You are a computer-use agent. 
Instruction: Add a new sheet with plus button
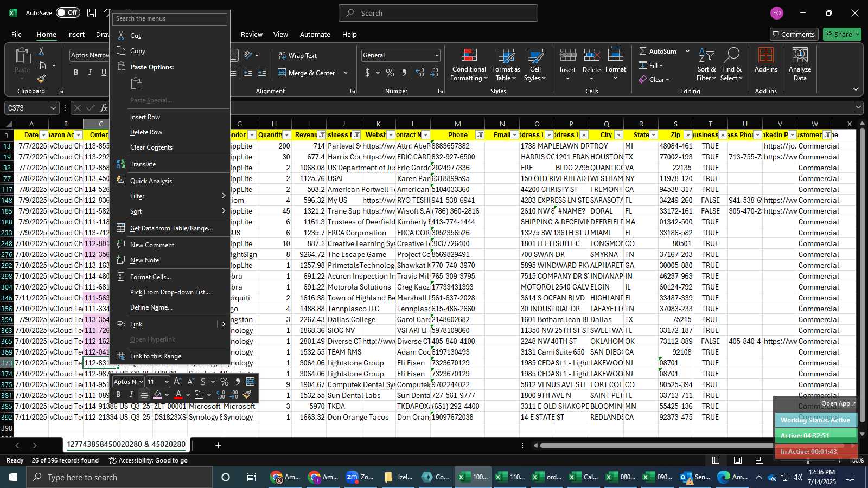[218, 446]
